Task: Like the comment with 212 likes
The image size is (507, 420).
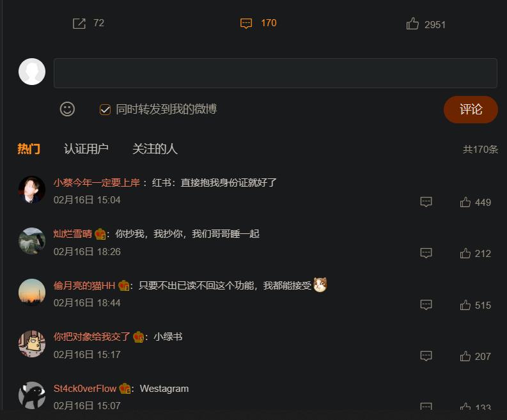Action: (465, 253)
